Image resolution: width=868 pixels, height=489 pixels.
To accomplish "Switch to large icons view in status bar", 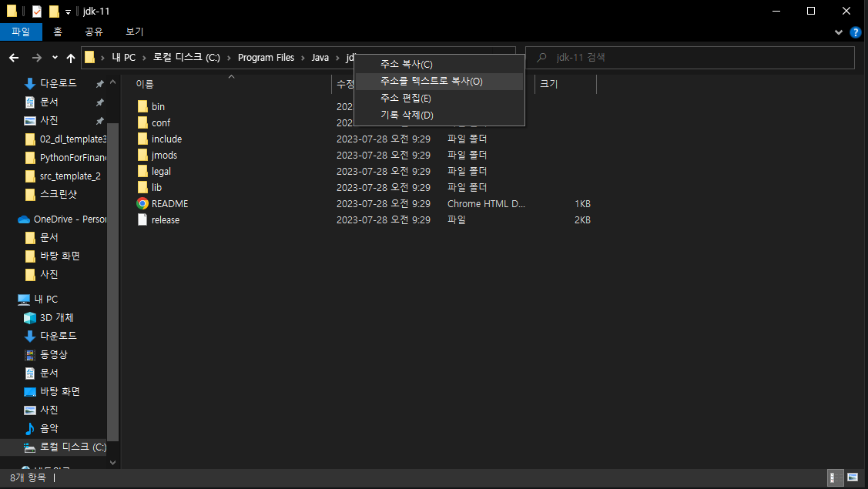I will pyautogui.click(x=853, y=478).
